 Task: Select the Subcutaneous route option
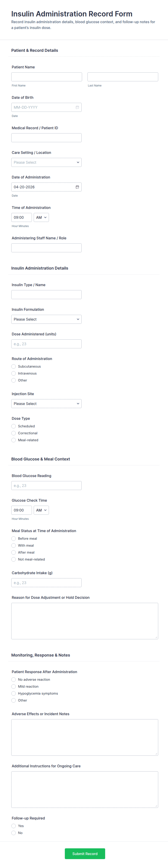pos(14,366)
